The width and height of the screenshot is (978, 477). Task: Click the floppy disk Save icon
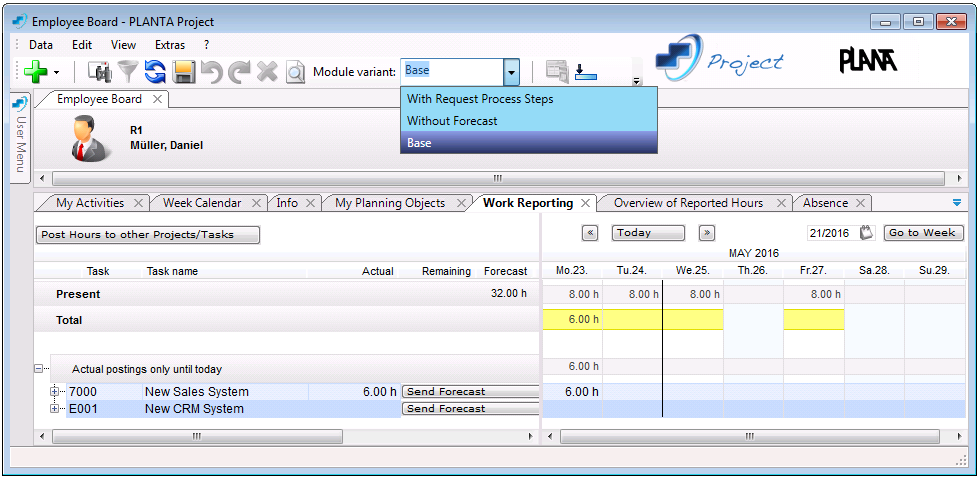point(183,72)
